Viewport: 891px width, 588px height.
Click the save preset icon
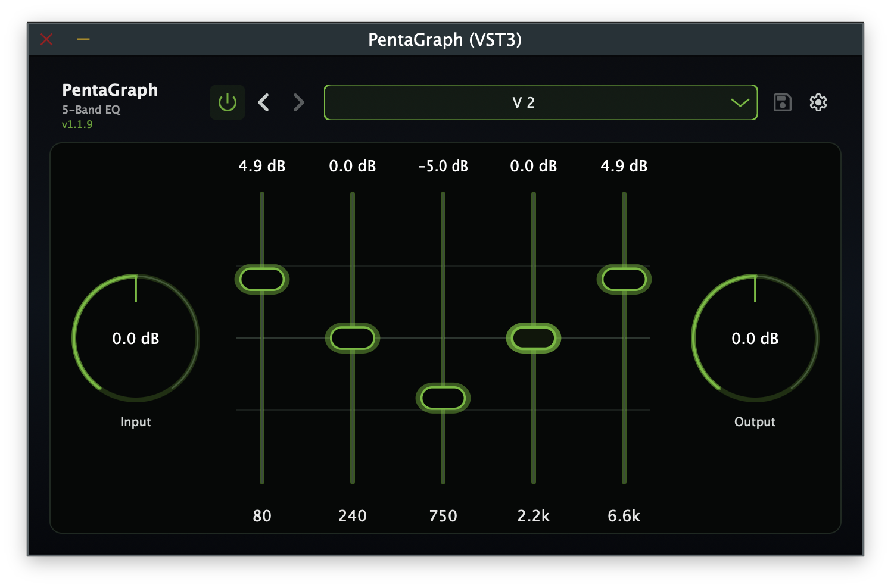pyautogui.click(x=782, y=102)
